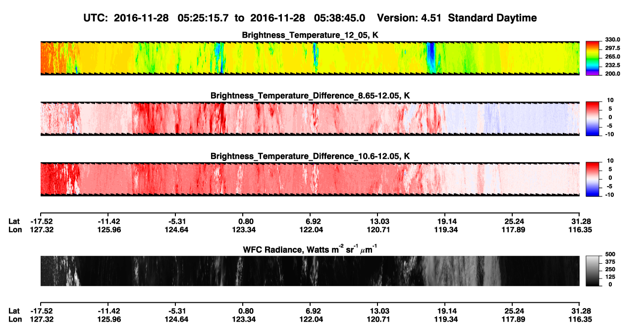Click the red-blue color bar of 8.65-12.05 plot
Screen dimensions: 644x330
click(592, 119)
